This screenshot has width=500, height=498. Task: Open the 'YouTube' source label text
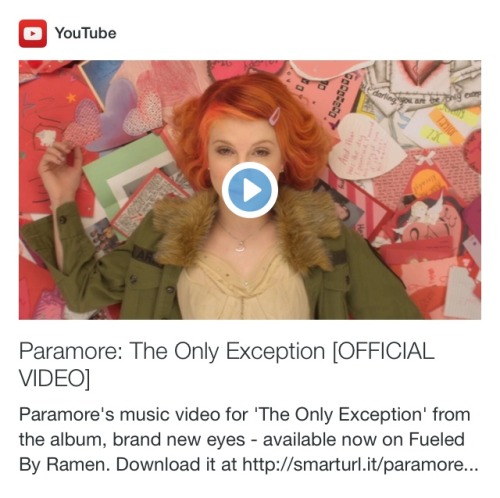(x=86, y=33)
